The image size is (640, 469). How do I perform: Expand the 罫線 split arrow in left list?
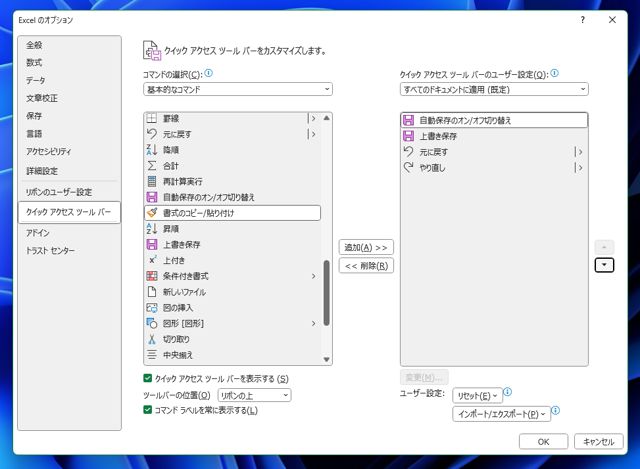312,118
